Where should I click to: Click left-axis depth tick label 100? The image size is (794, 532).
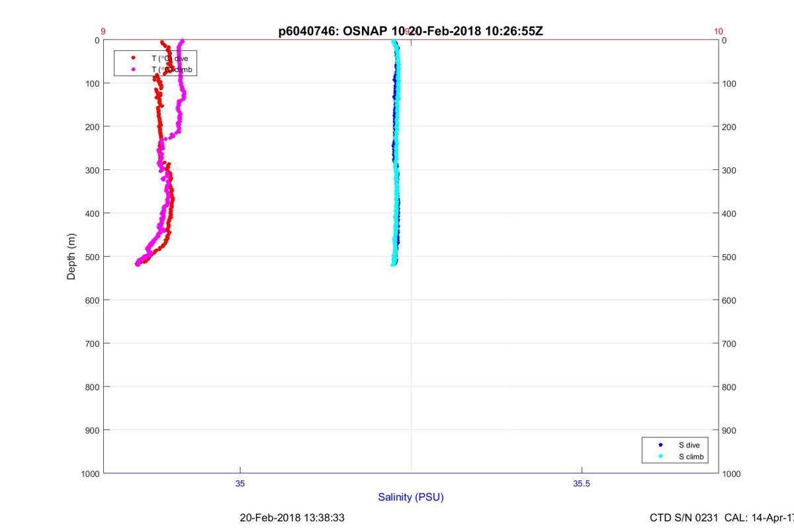tap(92, 83)
